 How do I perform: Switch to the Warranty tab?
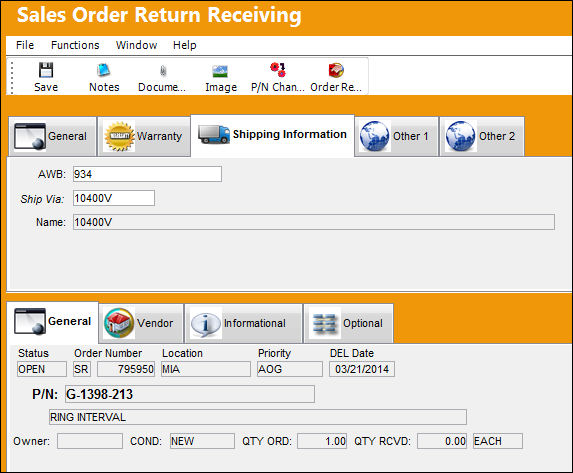tap(144, 137)
